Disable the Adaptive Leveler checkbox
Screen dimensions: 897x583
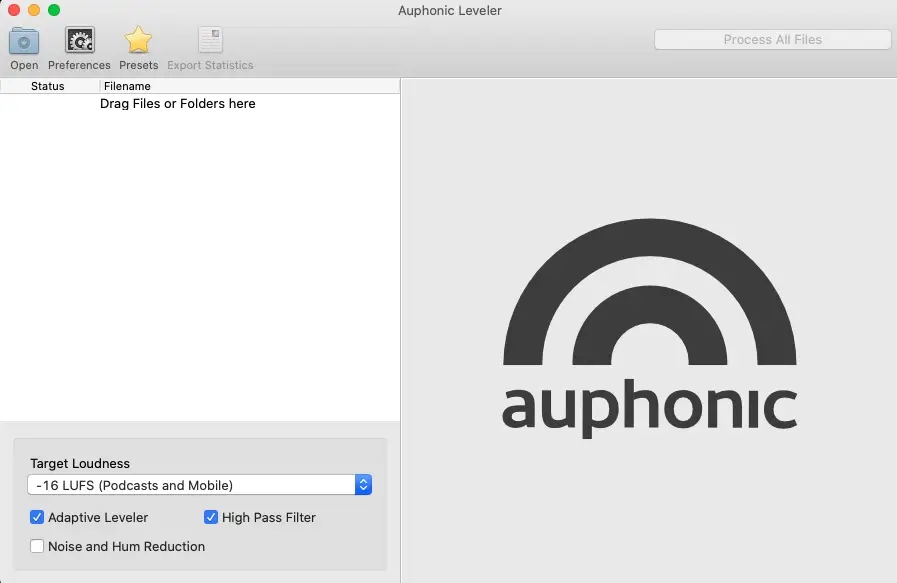click(37, 517)
